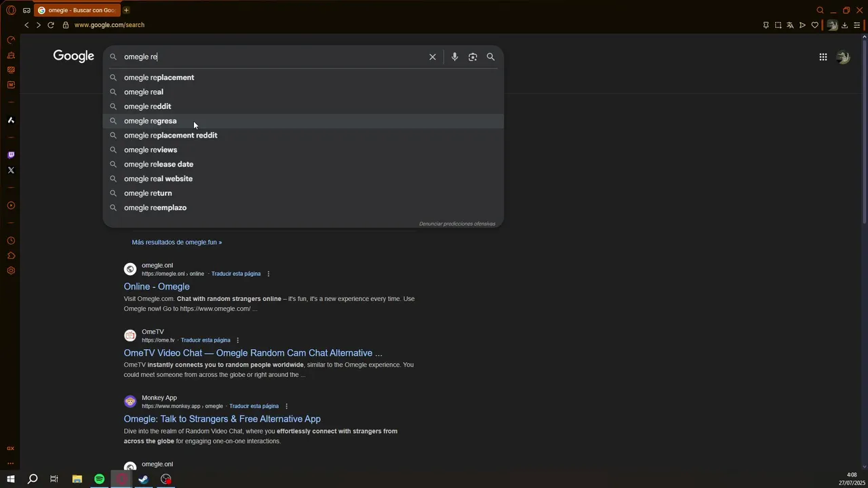
Task: Select suggestion omegle regresa
Action: tap(302, 121)
